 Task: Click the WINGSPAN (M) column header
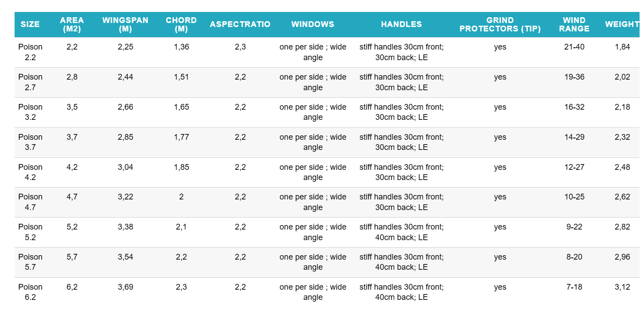point(125,24)
